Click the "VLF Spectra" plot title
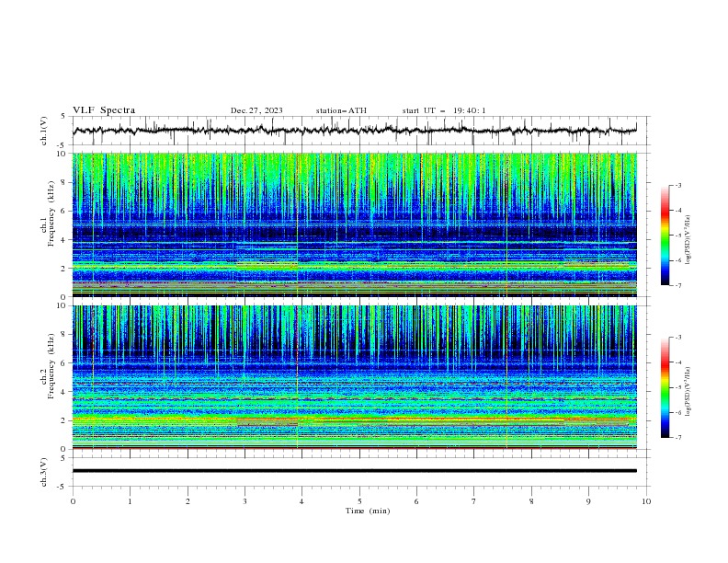728x563 pixels. (x=104, y=110)
